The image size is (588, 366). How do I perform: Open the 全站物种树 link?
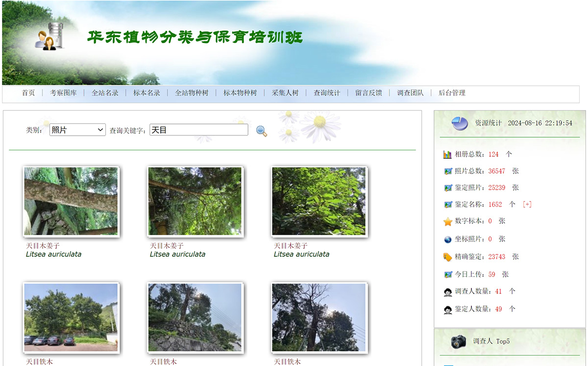pyautogui.click(x=192, y=93)
